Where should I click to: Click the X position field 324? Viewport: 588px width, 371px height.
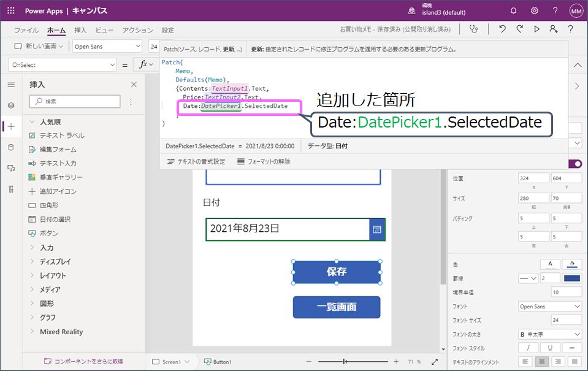click(533, 178)
